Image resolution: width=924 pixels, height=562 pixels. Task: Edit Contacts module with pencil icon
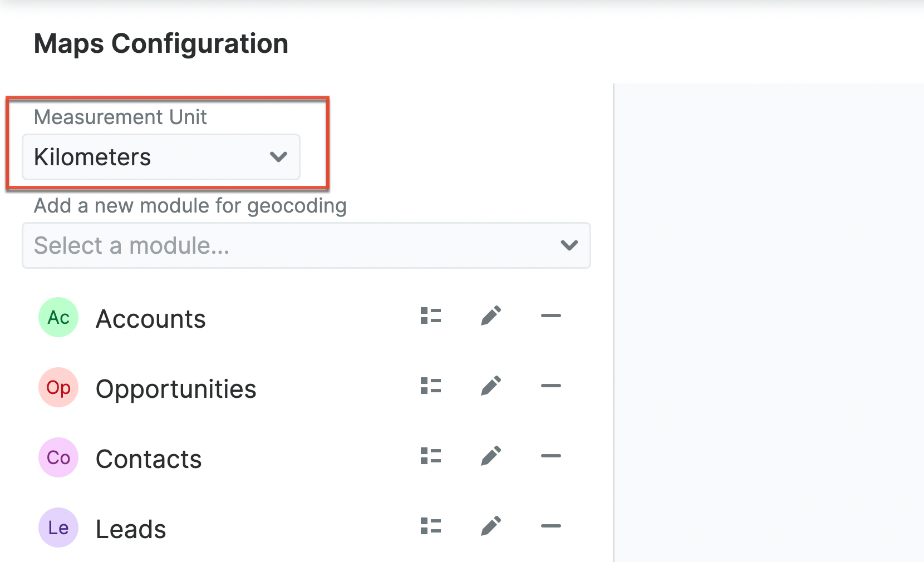click(x=491, y=456)
